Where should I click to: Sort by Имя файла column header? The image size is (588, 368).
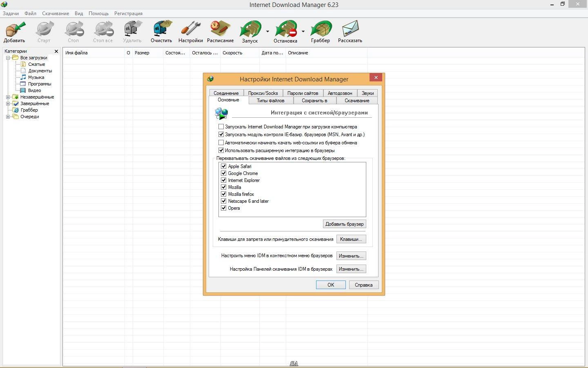(x=94, y=53)
